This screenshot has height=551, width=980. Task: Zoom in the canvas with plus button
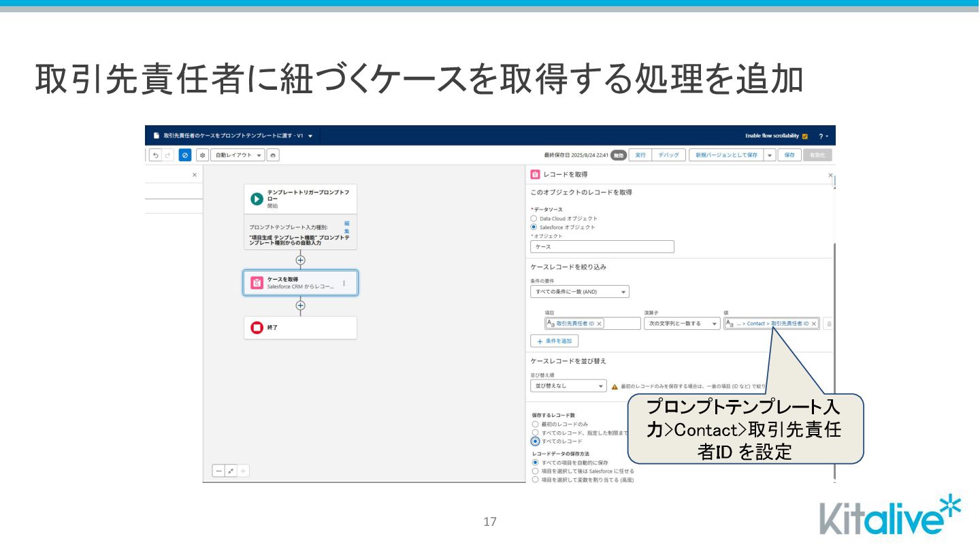click(x=243, y=471)
